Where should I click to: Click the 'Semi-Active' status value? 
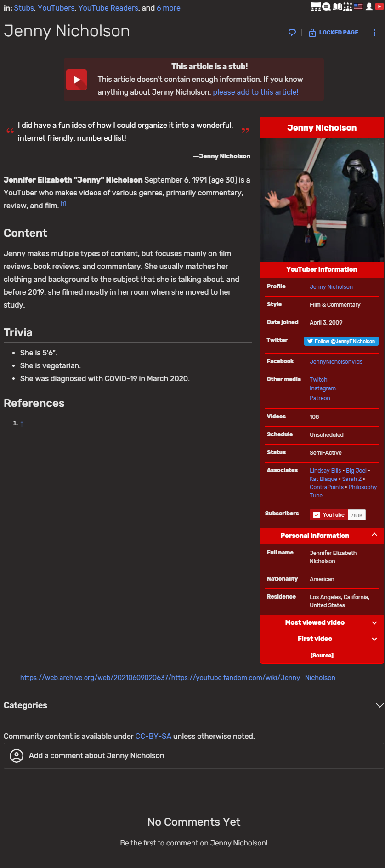(326, 453)
